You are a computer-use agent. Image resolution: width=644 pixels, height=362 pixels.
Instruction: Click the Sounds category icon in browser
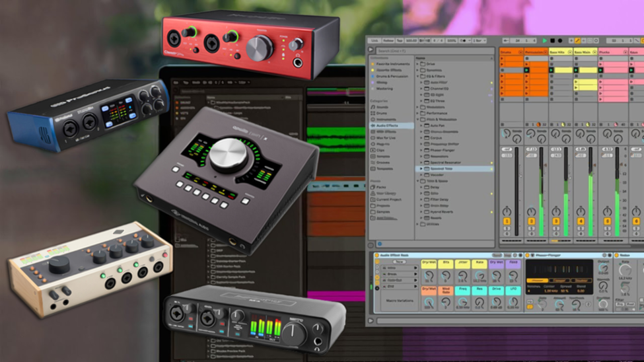click(x=371, y=106)
